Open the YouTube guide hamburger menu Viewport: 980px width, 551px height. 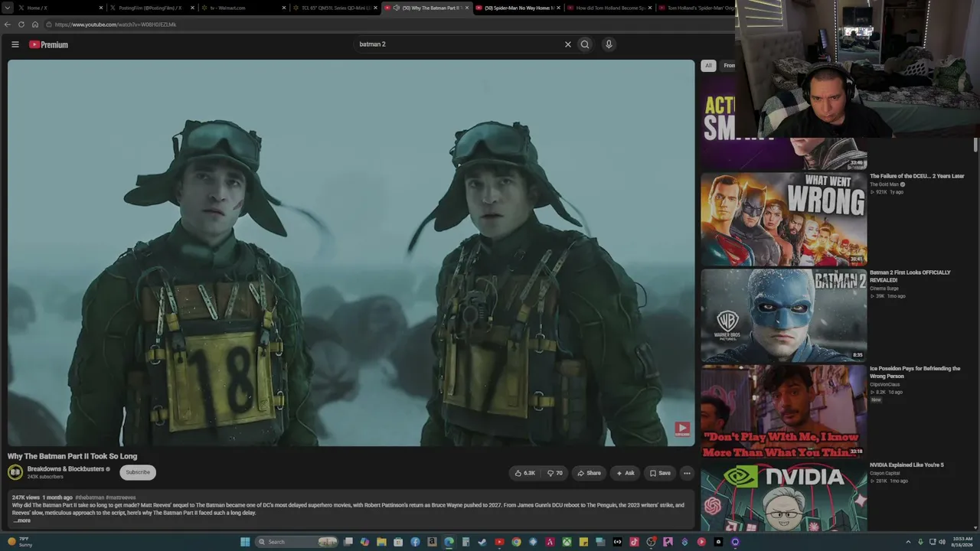pyautogui.click(x=15, y=44)
